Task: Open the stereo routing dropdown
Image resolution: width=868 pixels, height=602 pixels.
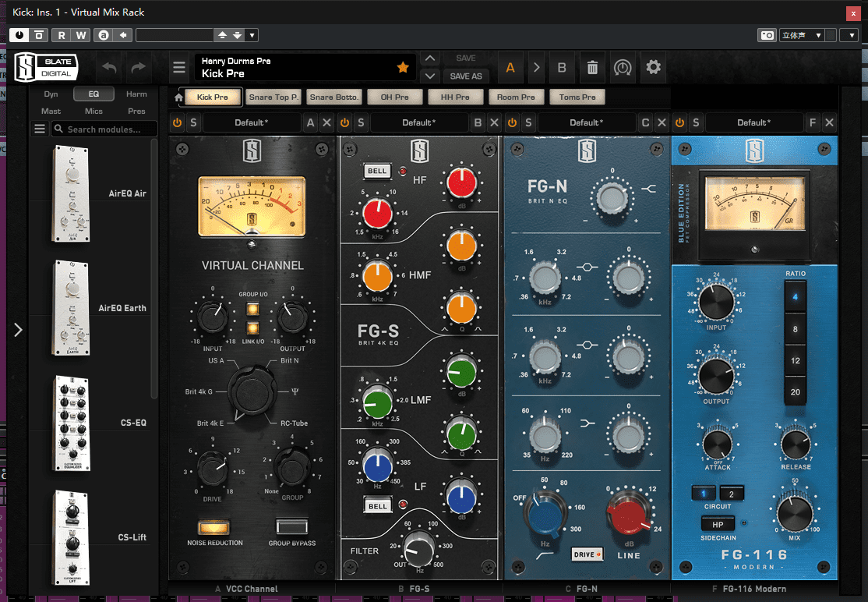Action: coord(802,35)
